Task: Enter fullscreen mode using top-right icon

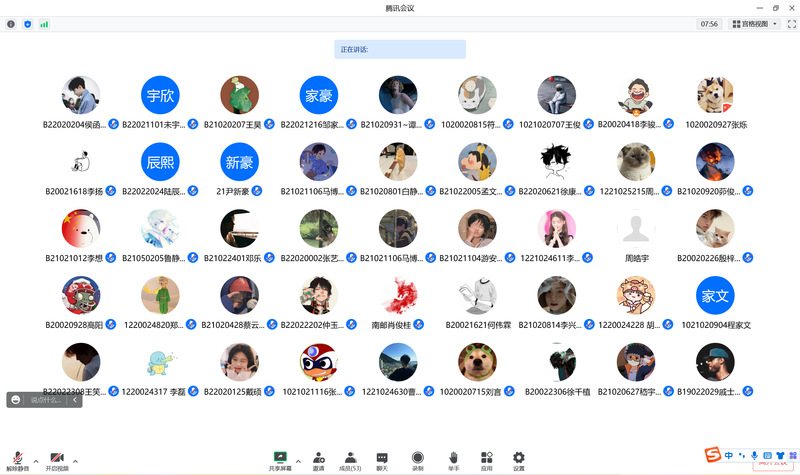Action: coord(789,24)
